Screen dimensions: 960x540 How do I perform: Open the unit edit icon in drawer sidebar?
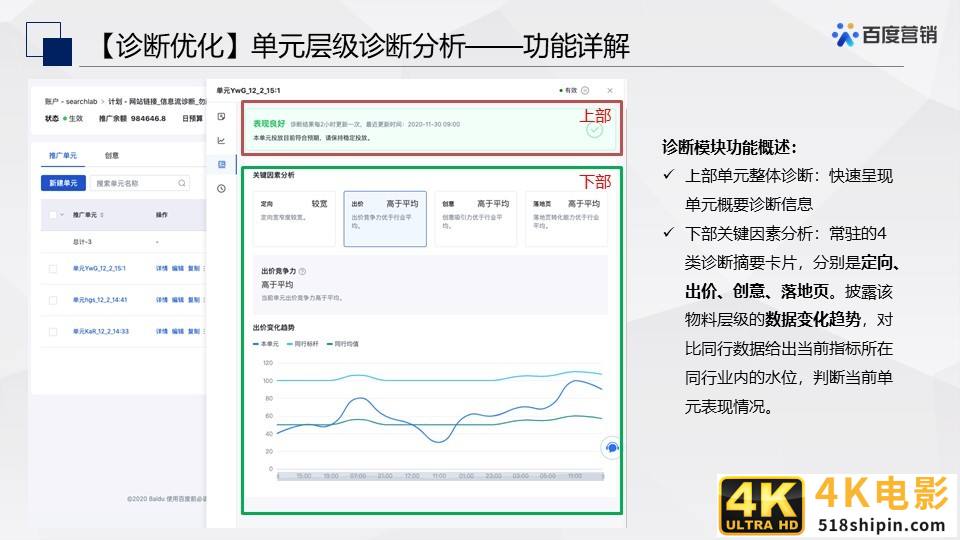222,116
